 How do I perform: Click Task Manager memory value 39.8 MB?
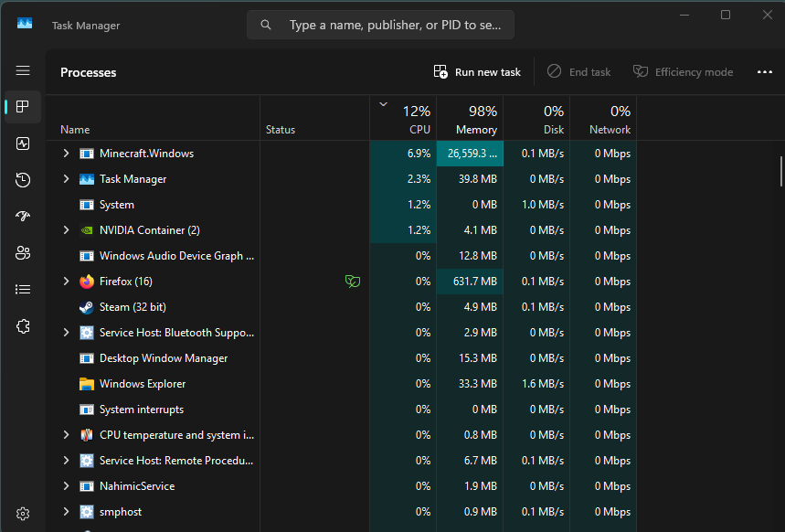(x=478, y=179)
